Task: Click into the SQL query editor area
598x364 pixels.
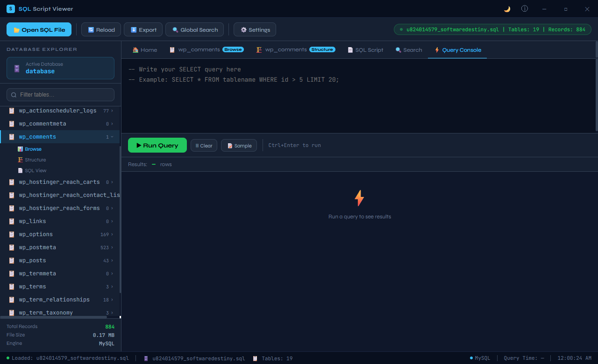Action: point(358,96)
